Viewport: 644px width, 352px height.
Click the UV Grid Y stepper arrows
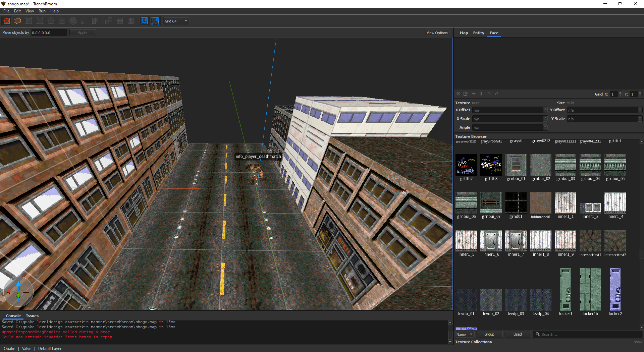click(640, 94)
